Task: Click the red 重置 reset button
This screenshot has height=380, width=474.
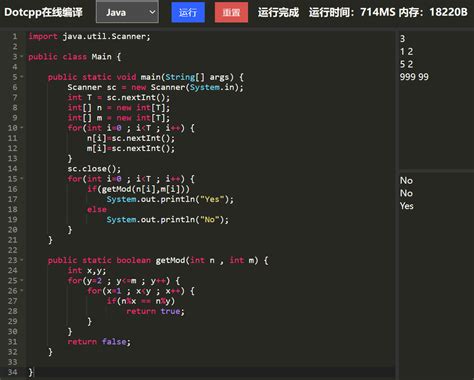Action: (x=231, y=12)
